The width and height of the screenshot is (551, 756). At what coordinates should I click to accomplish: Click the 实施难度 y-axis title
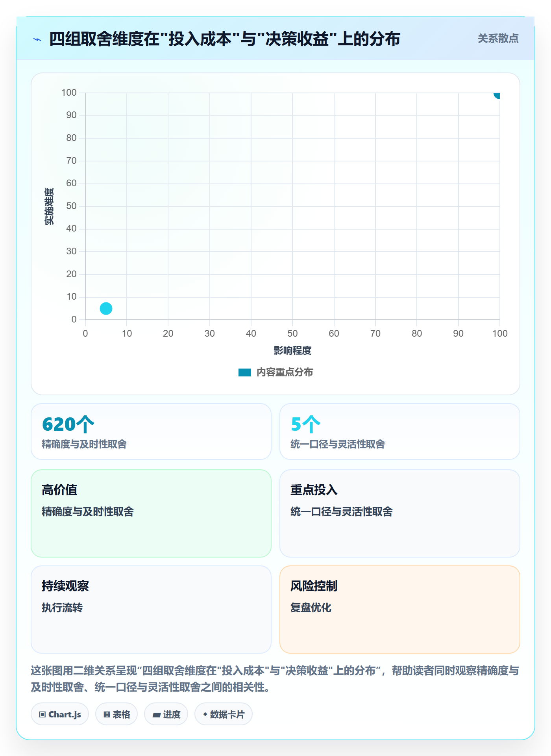(49, 206)
